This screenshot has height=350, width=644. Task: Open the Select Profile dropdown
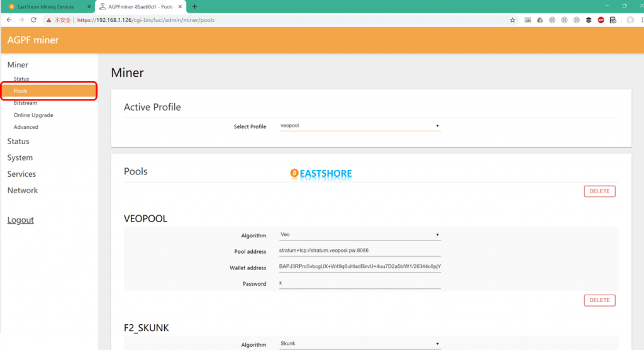pyautogui.click(x=360, y=127)
